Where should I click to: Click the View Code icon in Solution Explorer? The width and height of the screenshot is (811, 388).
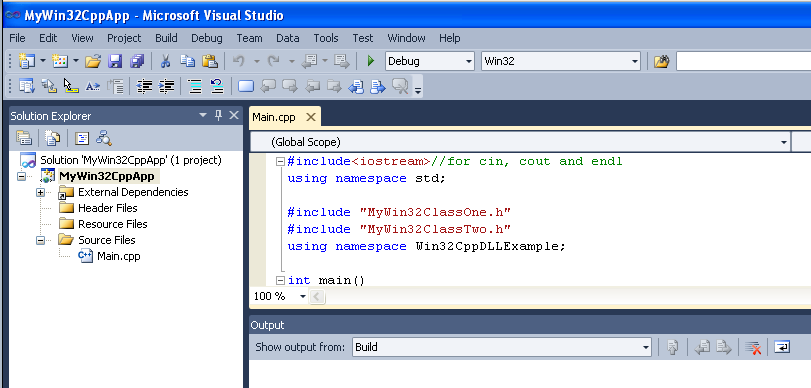coord(82,138)
